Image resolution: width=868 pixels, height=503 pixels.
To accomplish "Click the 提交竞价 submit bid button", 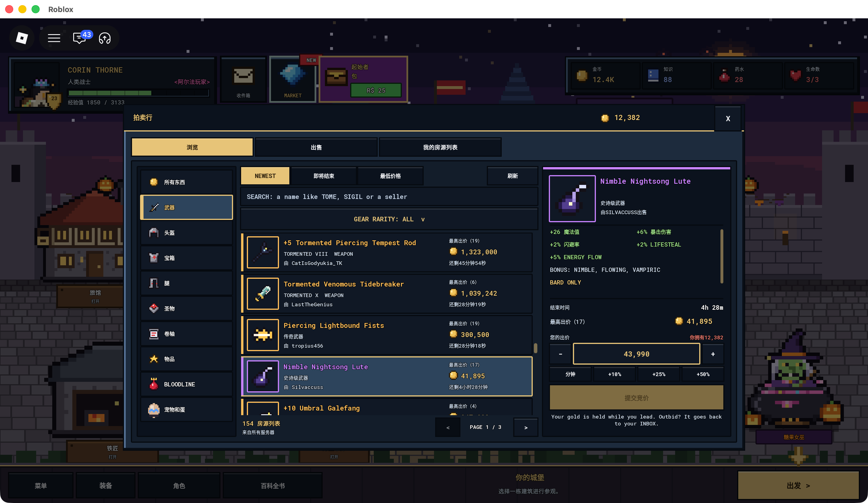I will coord(636,398).
